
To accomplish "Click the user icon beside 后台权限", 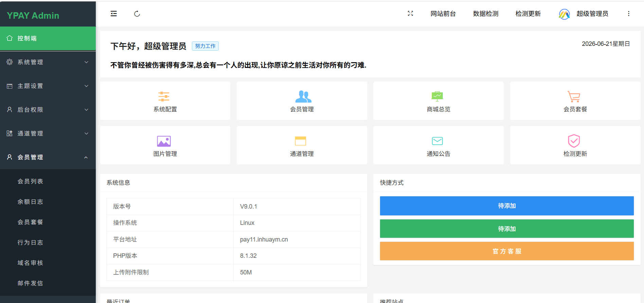I will tap(10, 109).
